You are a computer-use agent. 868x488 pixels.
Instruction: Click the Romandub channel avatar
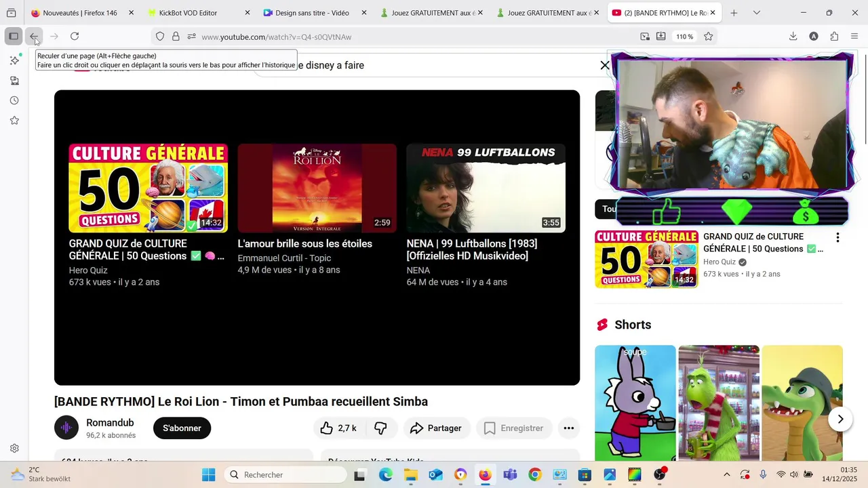(x=66, y=428)
